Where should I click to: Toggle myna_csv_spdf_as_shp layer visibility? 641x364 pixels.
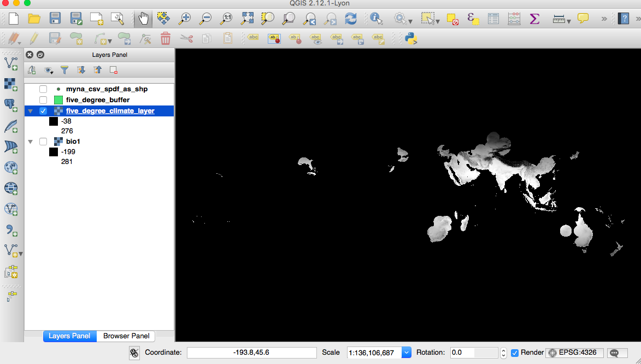[x=43, y=89]
